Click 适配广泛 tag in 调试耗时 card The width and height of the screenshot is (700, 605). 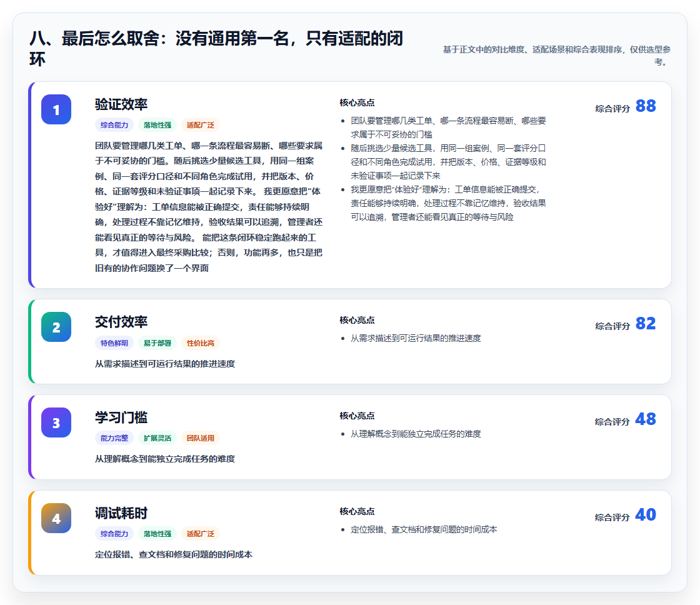pos(201,534)
